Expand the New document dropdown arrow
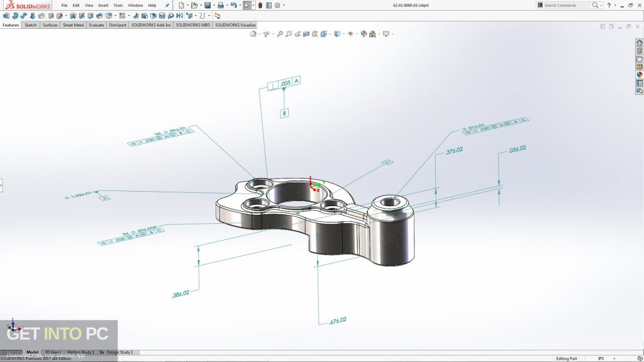This screenshot has width=644, height=362. pos(187,5)
